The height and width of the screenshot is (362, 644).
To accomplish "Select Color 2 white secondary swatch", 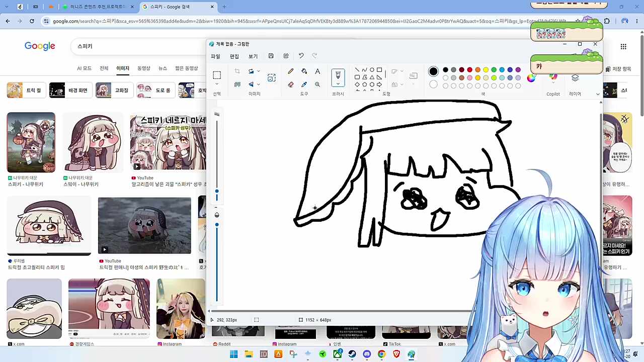I will click(x=433, y=84).
